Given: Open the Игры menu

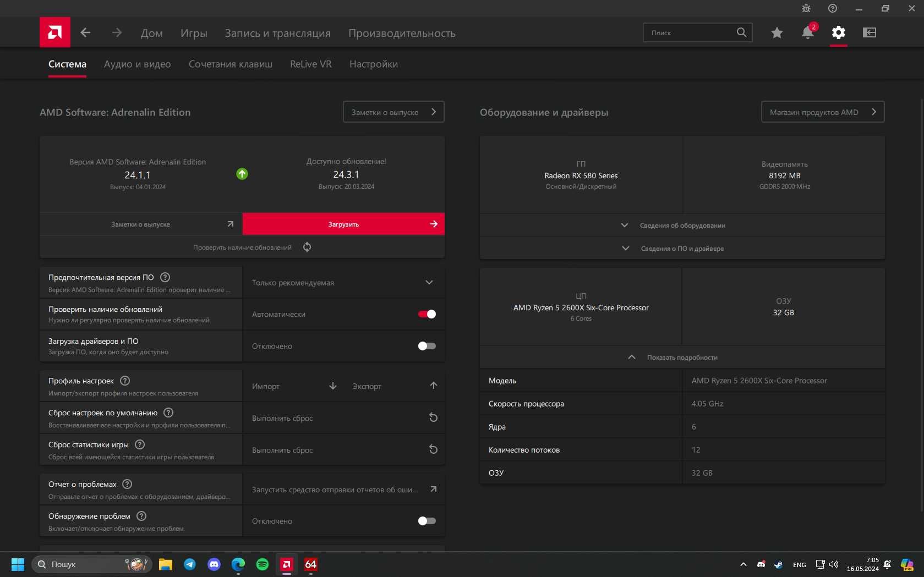Looking at the screenshot, I should click(x=194, y=33).
